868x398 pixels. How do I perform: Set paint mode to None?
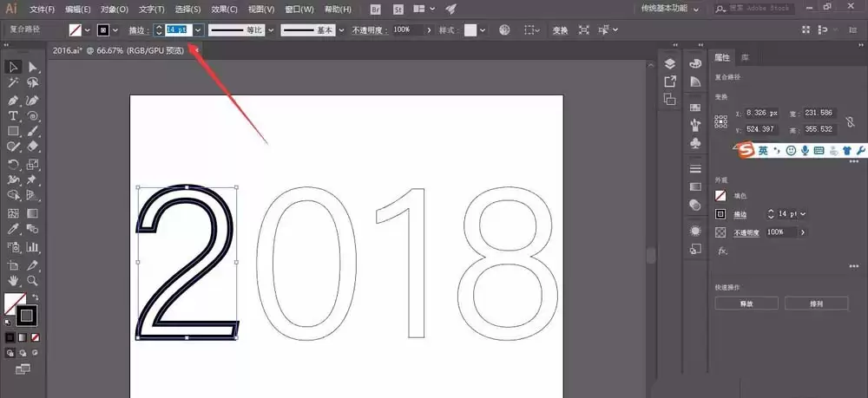(x=36, y=337)
